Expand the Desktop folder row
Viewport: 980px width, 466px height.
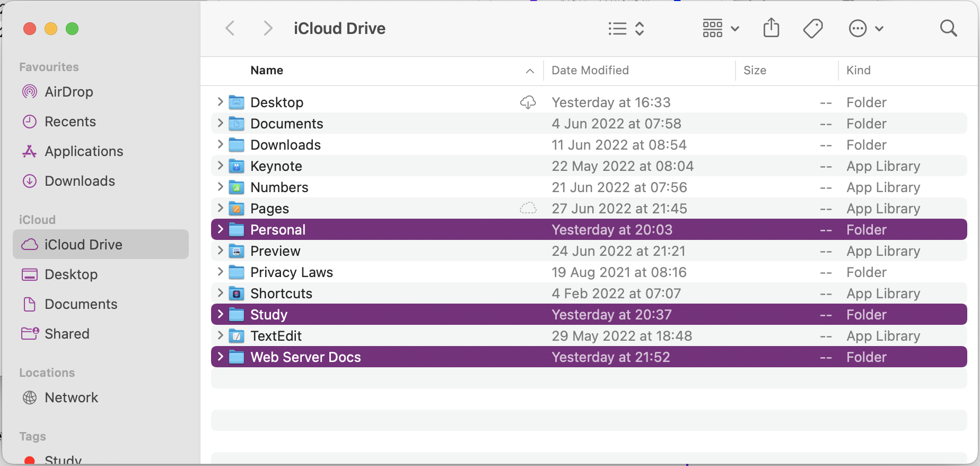tap(220, 101)
